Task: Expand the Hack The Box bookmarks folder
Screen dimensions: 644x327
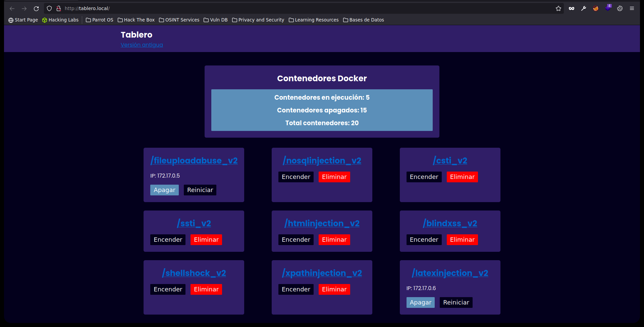Action: [136, 20]
